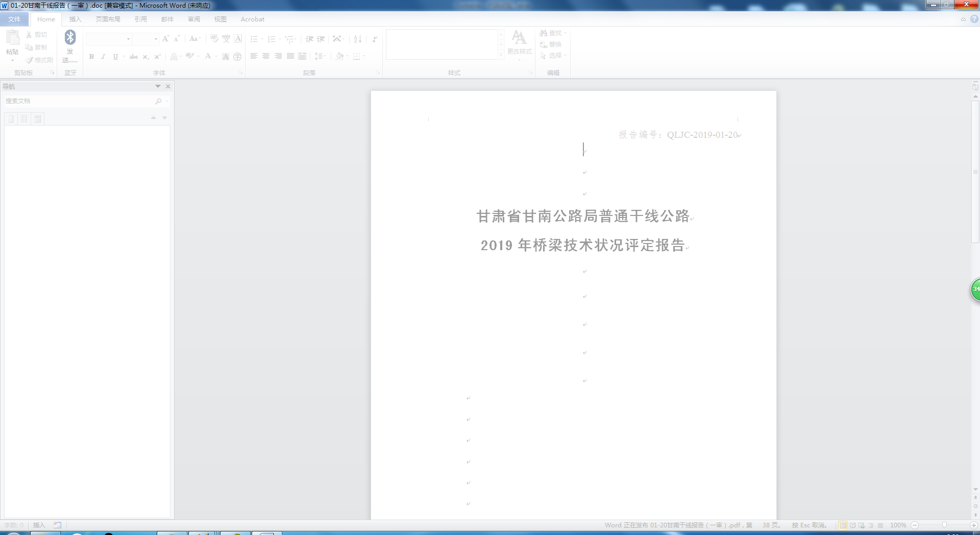Click the sort A-Z icon

point(357,39)
